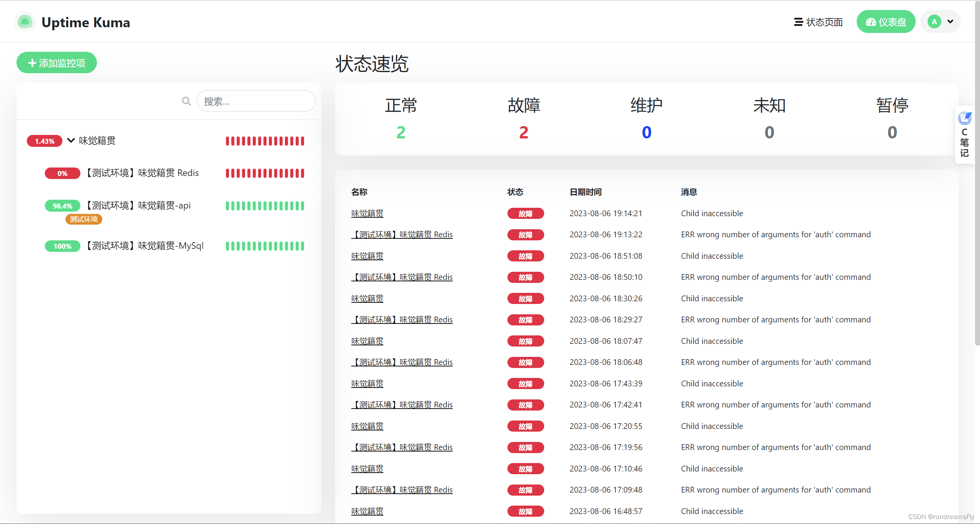Click the Redis monitor heartbeat bar
Screen dimensions: 980x524
point(265,173)
